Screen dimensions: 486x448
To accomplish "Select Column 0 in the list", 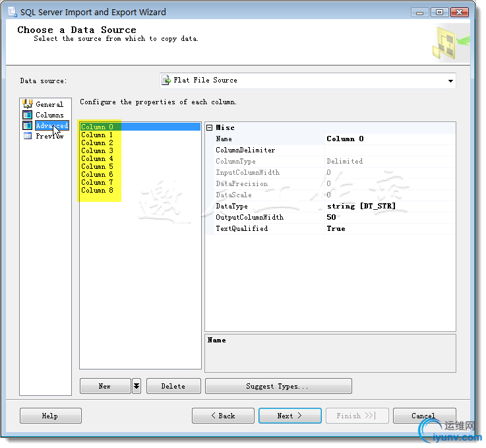I will (140, 127).
